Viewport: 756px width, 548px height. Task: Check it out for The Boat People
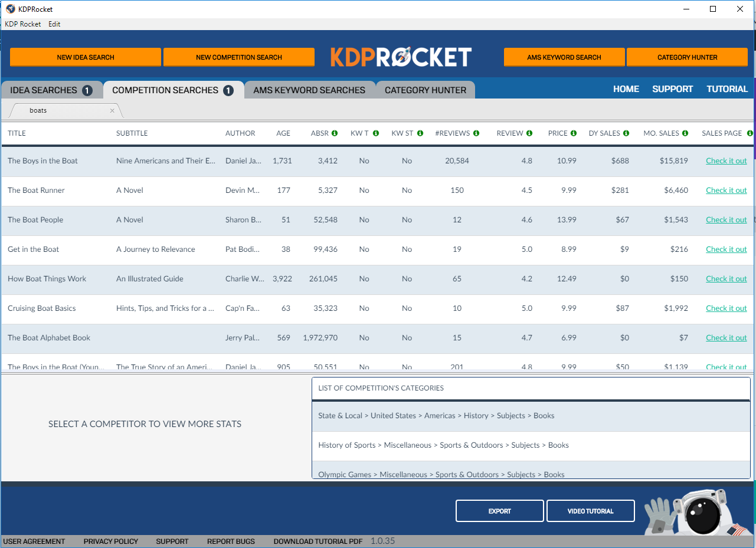coord(726,220)
